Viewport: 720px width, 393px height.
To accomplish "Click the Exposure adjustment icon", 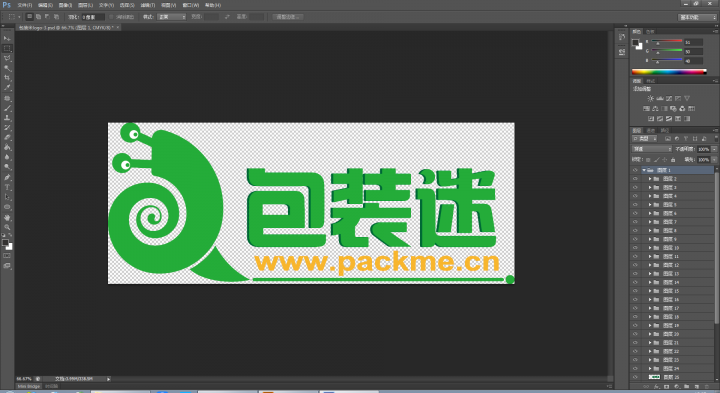I will pyautogui.click(x=678, y=98).
